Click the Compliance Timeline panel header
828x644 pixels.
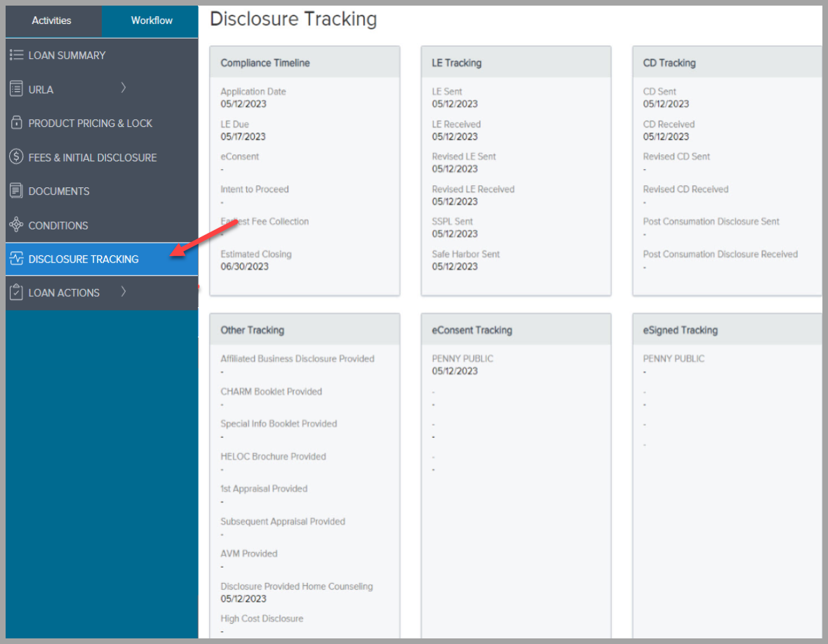click(264, 62)
